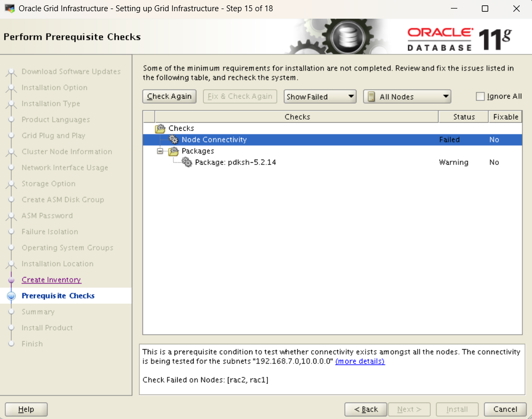The width and height of the screenshot is (532, 419).
Task: Click the Grid Plug and Play step
Action: tap(53, 136)
